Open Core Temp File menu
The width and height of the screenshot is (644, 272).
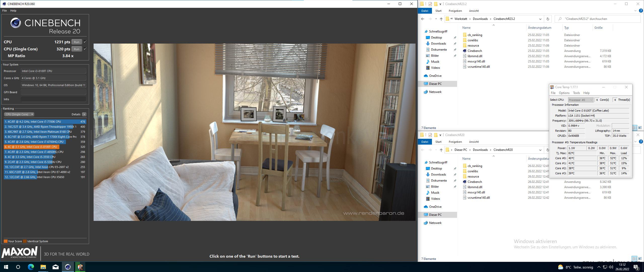[x=553, y=93]
